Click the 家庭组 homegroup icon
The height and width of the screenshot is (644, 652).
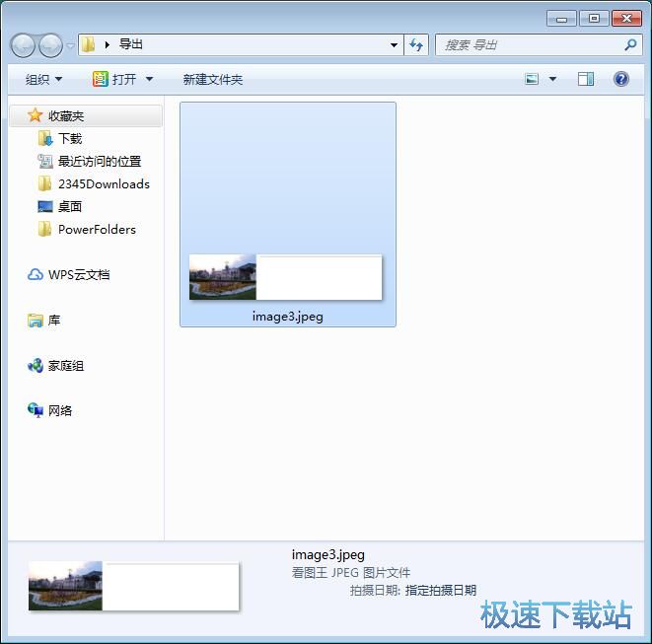click(x=35, y=366)
